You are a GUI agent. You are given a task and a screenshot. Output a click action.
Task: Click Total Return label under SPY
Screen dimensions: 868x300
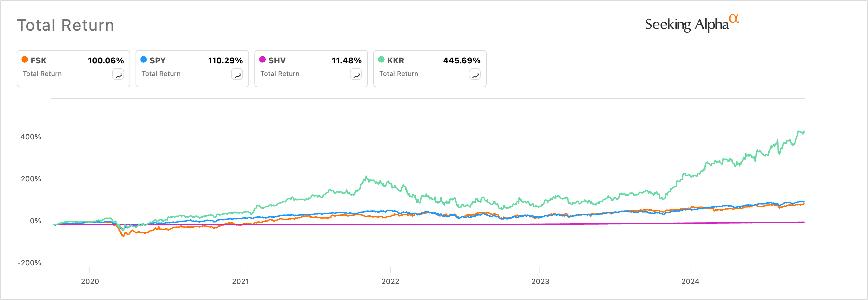161,74
